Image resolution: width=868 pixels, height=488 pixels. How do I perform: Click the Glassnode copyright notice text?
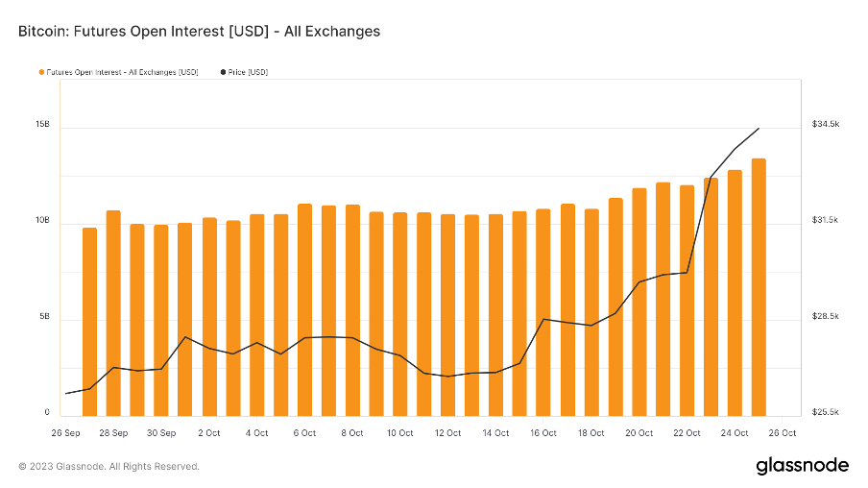108,467
